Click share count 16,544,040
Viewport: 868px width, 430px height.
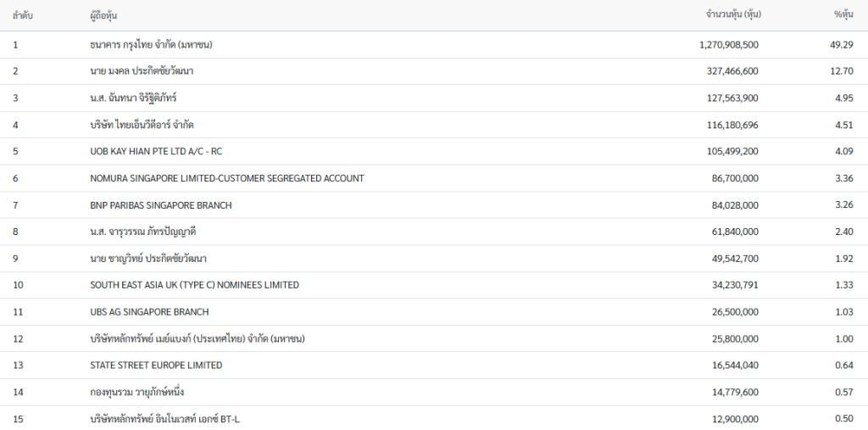[x=735, y=366]
